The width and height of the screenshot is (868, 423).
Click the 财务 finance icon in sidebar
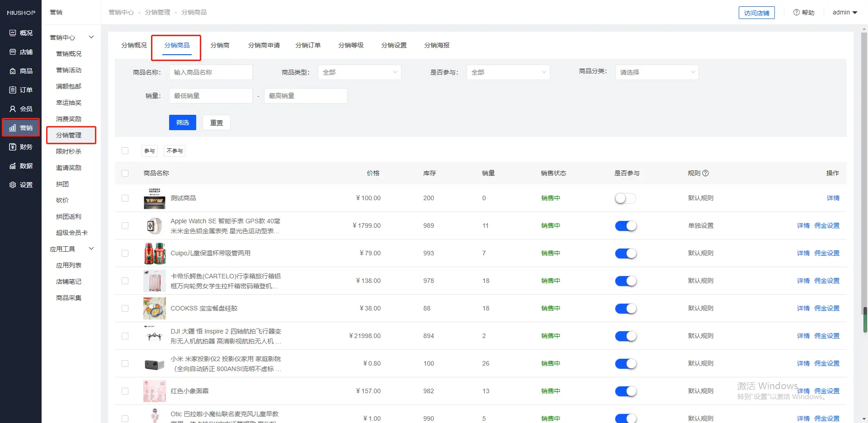click(x=13, y=147)
